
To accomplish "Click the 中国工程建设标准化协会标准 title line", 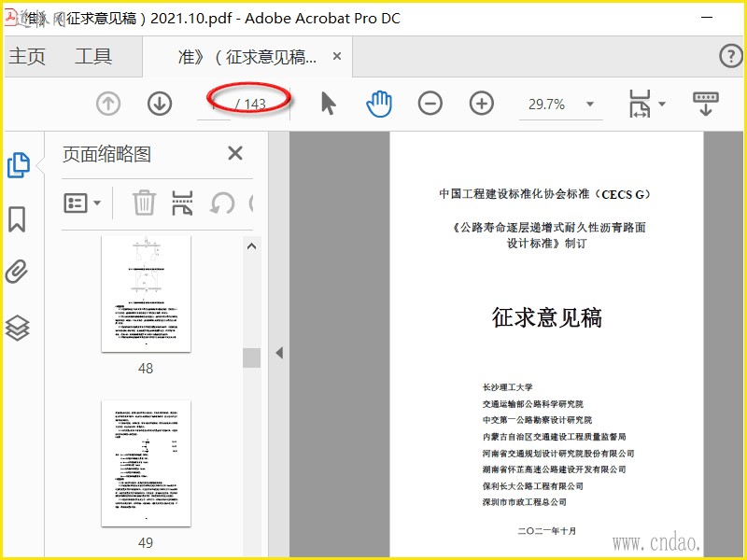I will click(x=545, y=194).
